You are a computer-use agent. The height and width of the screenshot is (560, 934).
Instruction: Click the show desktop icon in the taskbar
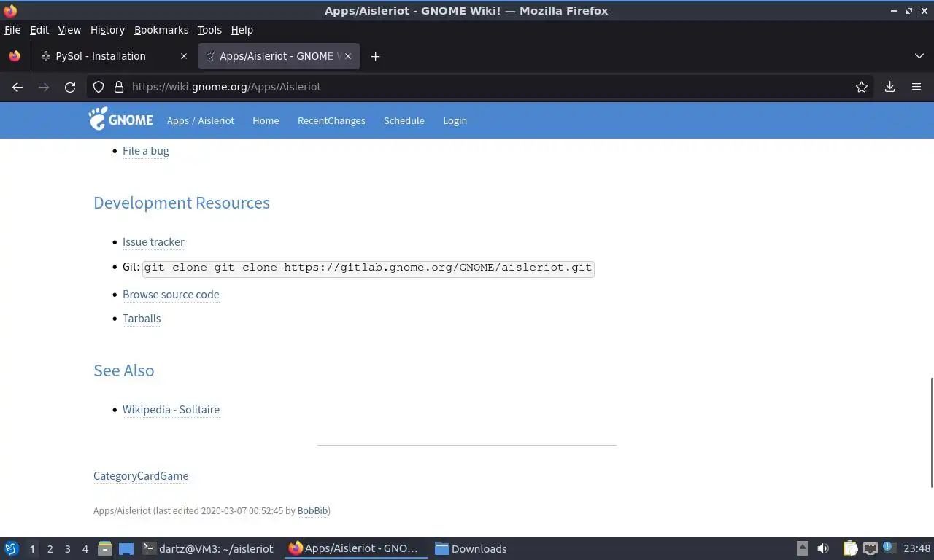point(126,548)
